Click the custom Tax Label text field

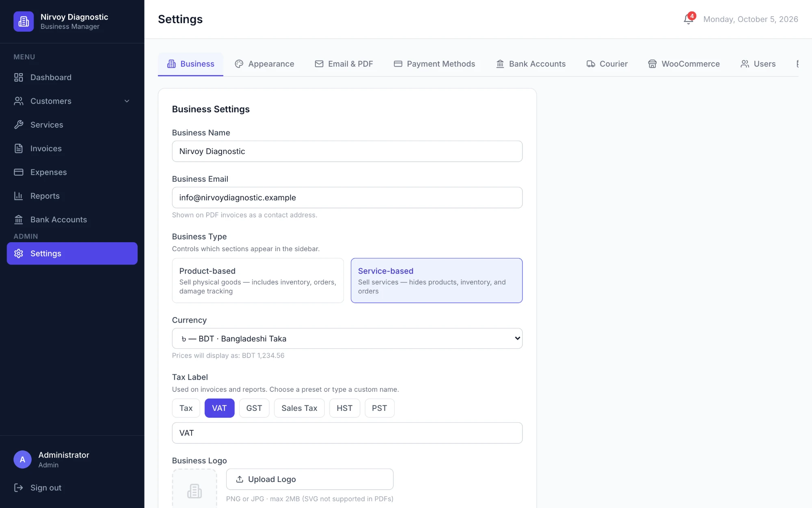(347, 433)
